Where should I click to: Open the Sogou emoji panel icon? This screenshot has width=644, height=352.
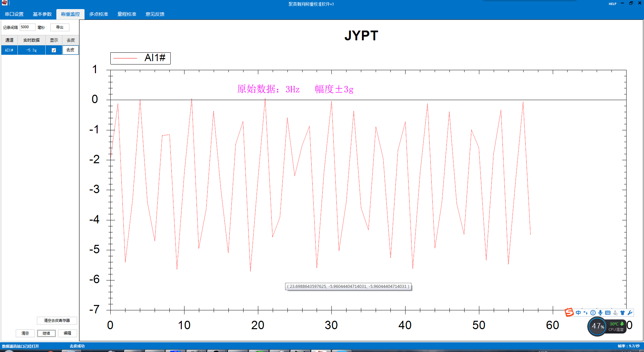(593, 312)
